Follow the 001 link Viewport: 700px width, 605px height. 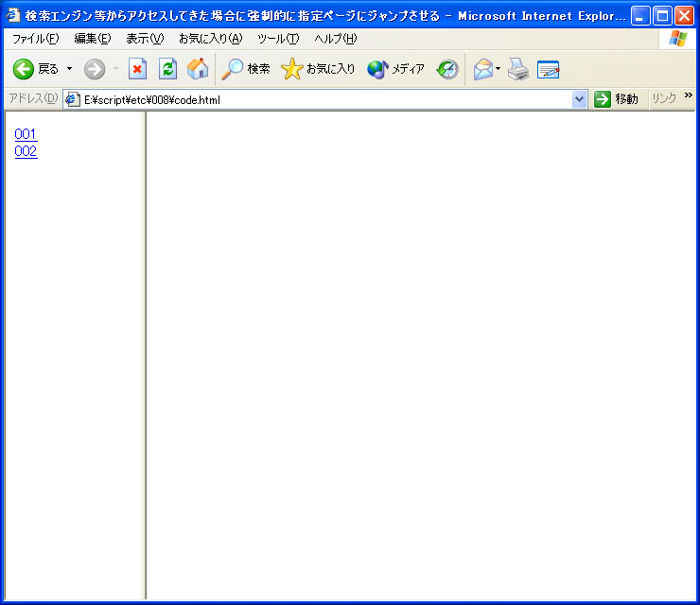click(x=26, y=134)
